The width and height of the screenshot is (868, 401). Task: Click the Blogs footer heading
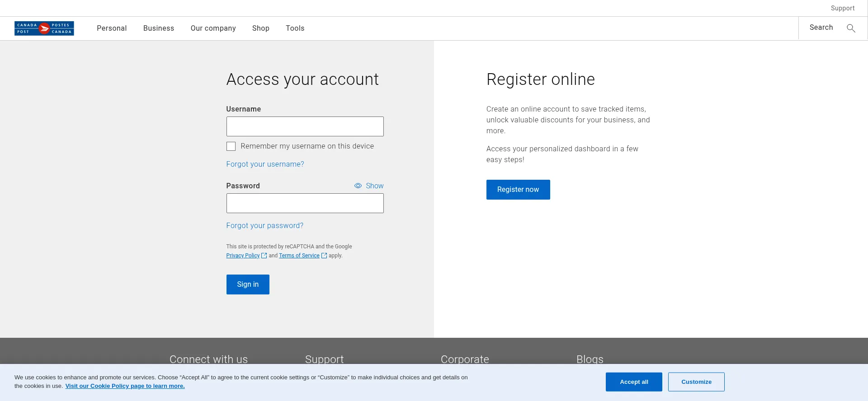click(590, 359)
